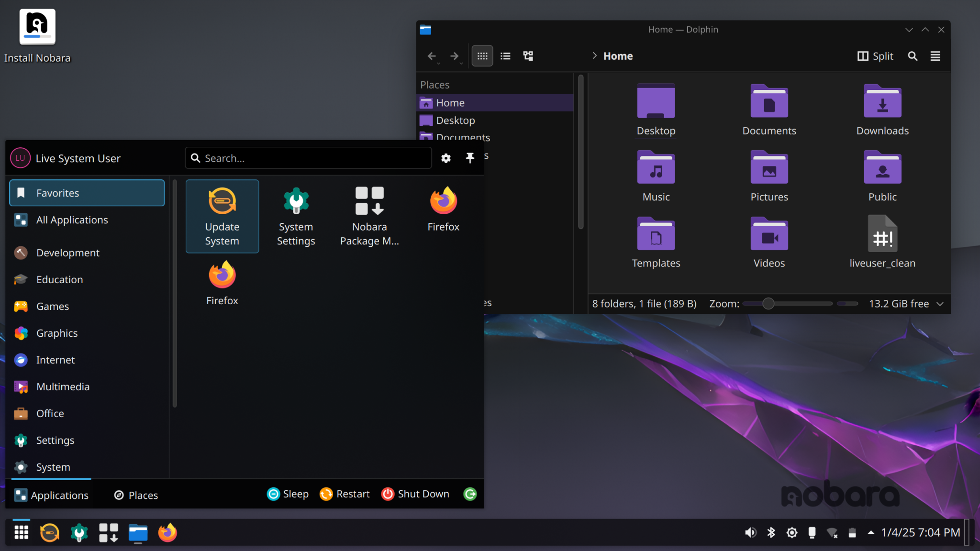Open the Install Nobara desktop shortcut
The image size is (980, 551).
coord(37,27)
